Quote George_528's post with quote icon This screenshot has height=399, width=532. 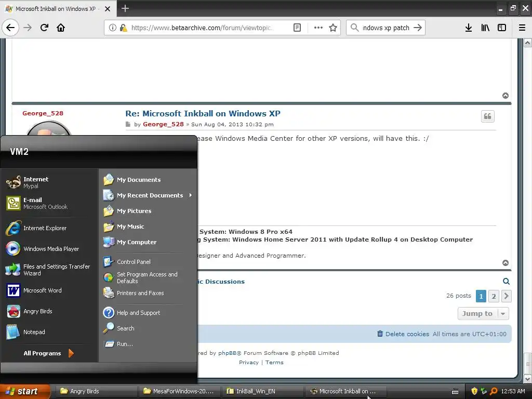(487, 116)
